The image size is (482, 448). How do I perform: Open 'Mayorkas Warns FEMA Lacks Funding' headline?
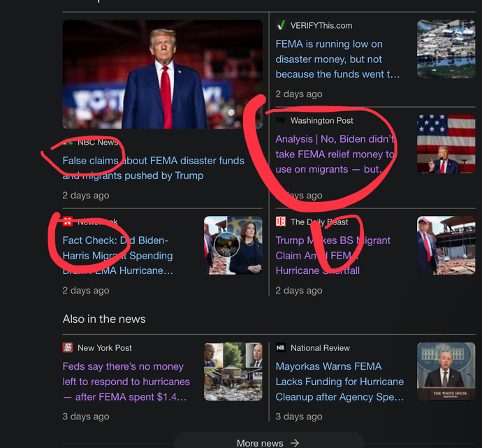point(339,382)
